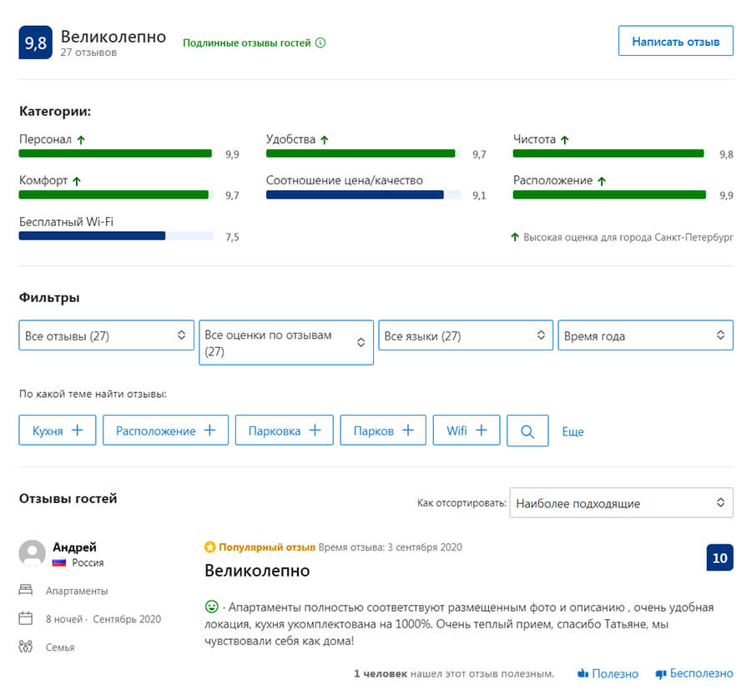Click the Еще link for more topics
751x700 pixels.
click(572, 431)
